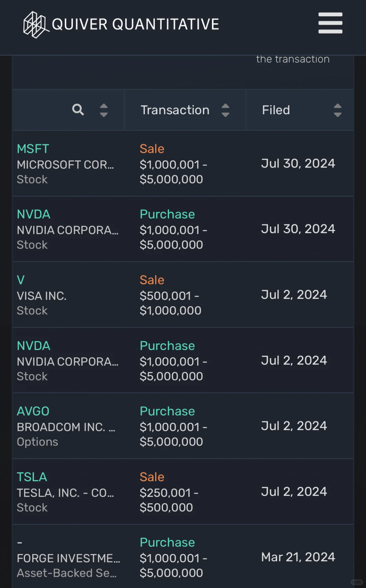The height and width of the screenshot is (588, 366).
Task: Open the V ticker link
Action: click(21, 280)
